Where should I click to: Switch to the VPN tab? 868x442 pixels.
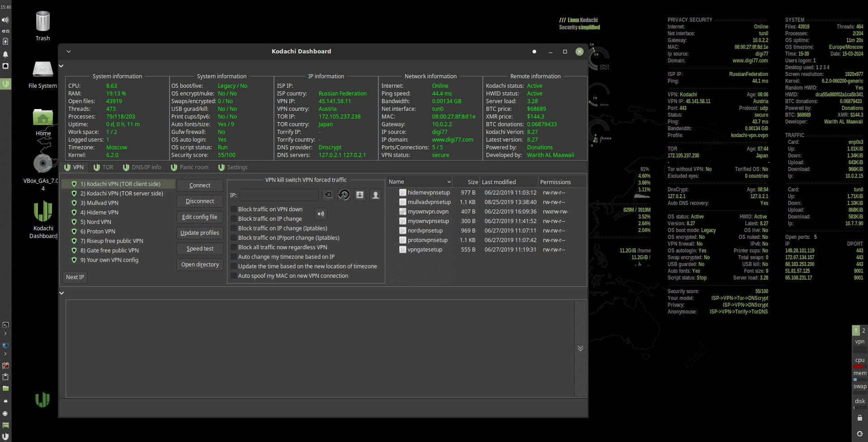[74, 167]
